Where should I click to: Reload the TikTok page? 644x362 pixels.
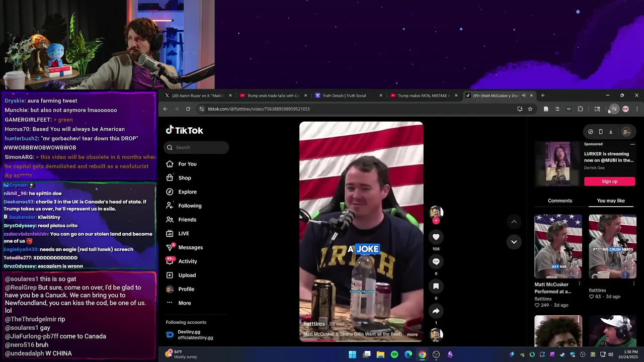point(188,109)
